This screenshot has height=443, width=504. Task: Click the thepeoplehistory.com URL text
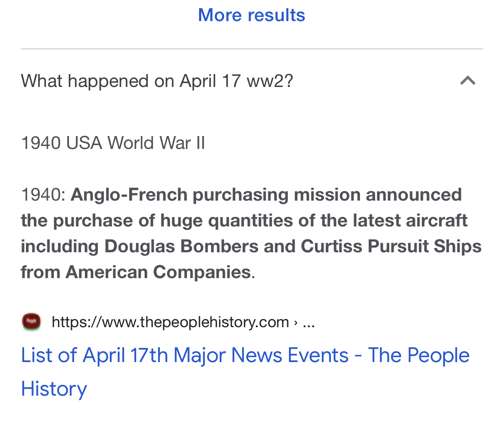tap(170, 322)
